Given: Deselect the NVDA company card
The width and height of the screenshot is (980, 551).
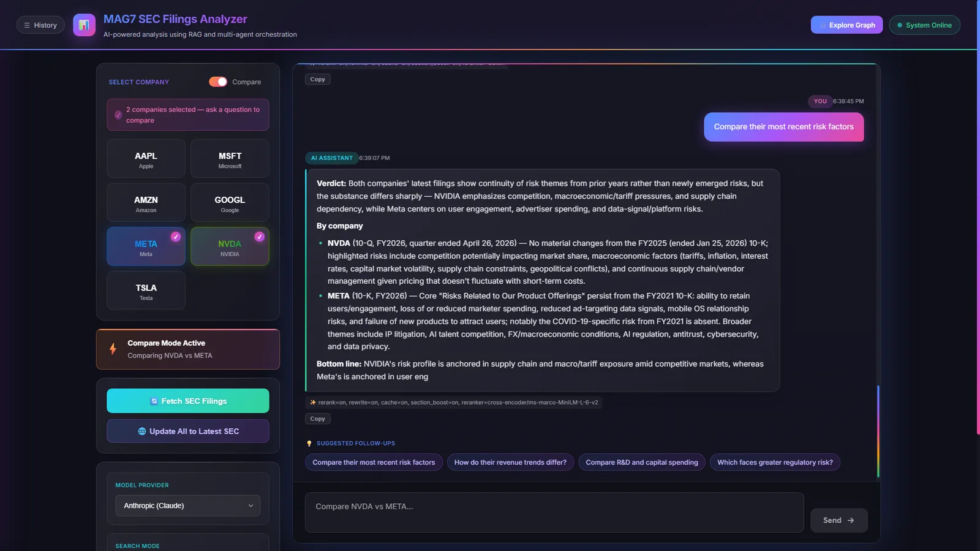Looking at the screenshot, I should [230, 247].
